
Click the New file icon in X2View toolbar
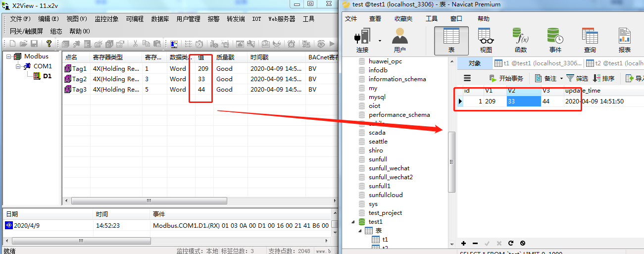[x=12, y=44]
